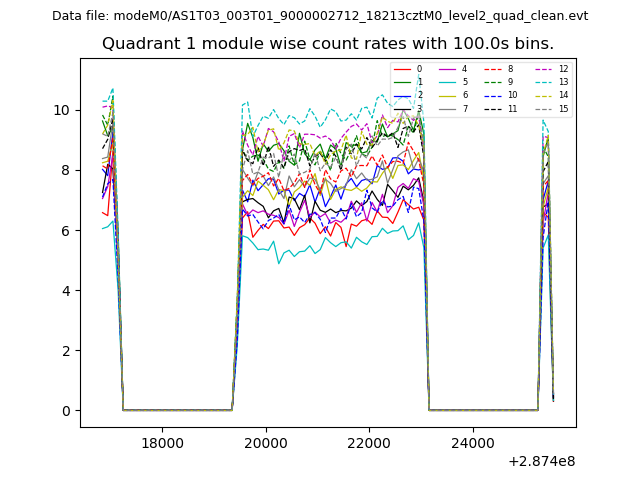Click the x-axis offset text +2.874e8
Image resolution: width=640 pixels, height=480 pixels.
point(541,461)
